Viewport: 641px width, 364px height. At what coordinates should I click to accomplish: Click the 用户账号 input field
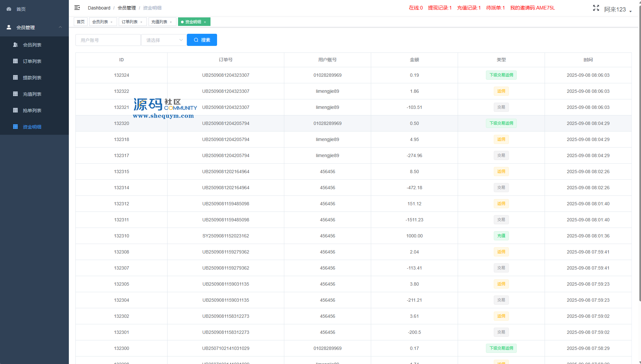pyautogui.click(x=108, y=40)
